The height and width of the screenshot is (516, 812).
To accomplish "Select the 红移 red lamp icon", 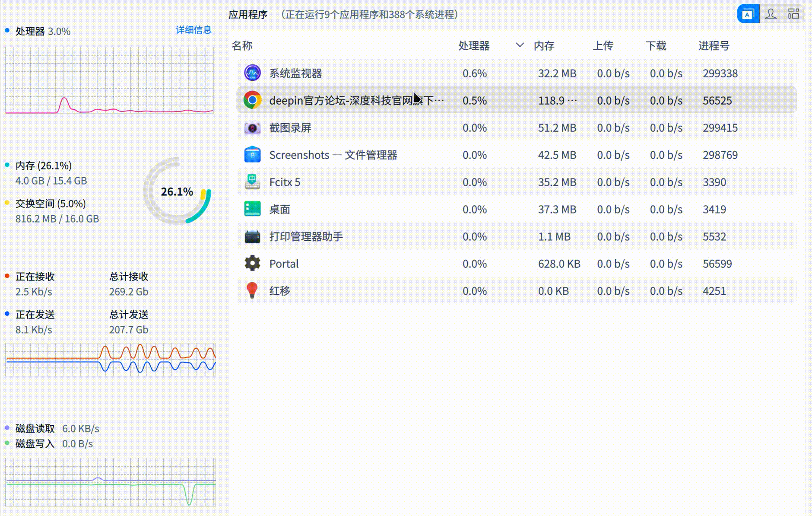I will 252,290.
